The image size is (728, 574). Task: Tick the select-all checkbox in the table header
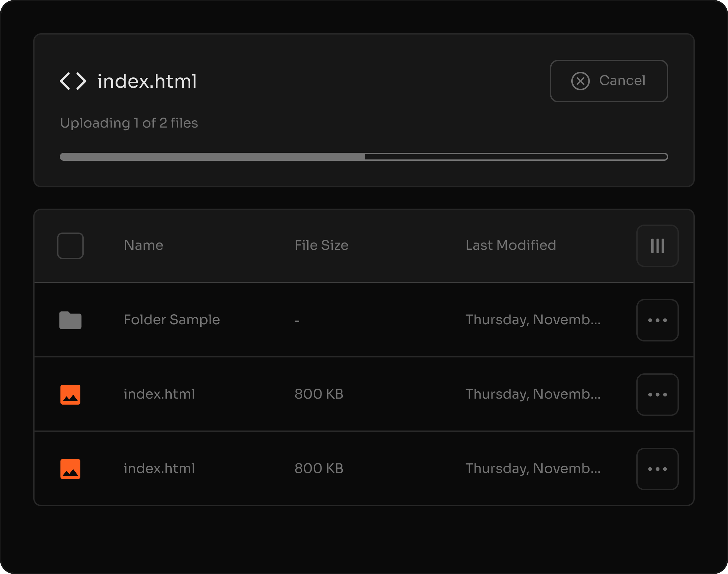(x=70, y=246)
